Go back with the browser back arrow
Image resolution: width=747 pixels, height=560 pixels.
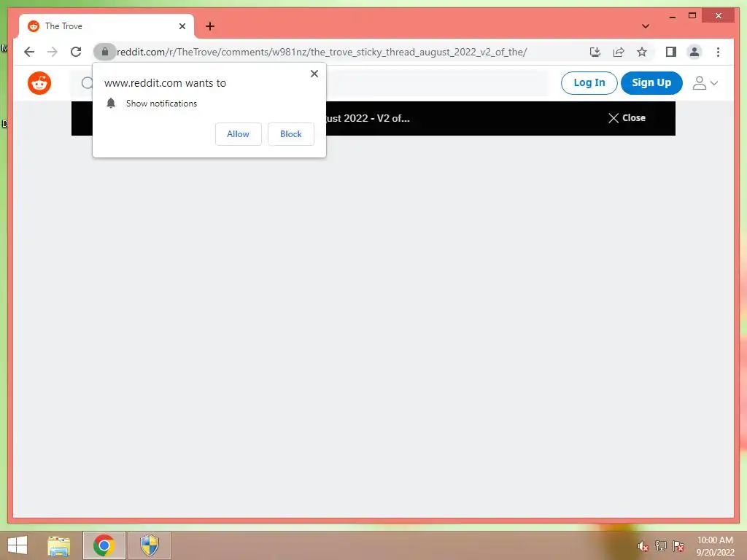(x=29, y=52)
